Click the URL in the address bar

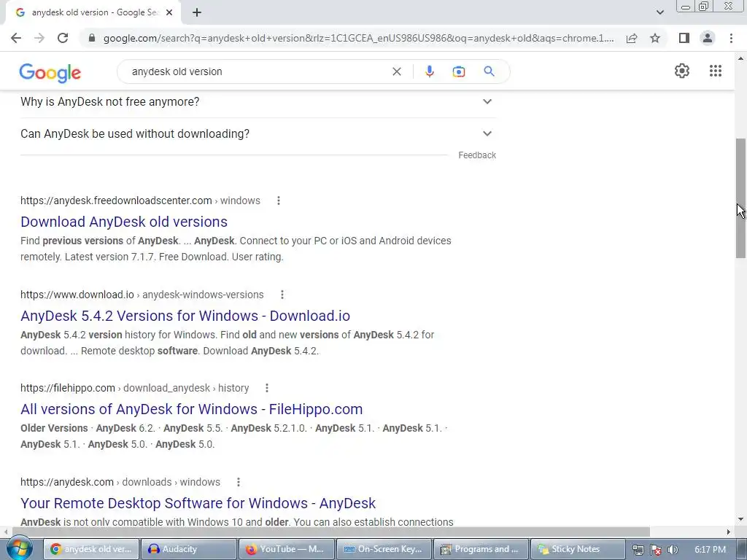click(x=359, y=38)
